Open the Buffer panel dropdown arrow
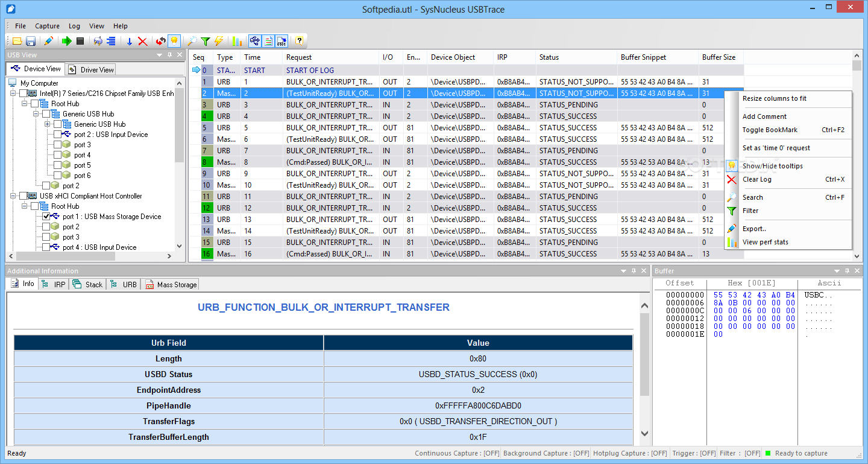Screen dimensions: 868x464 tap(837, 271)
